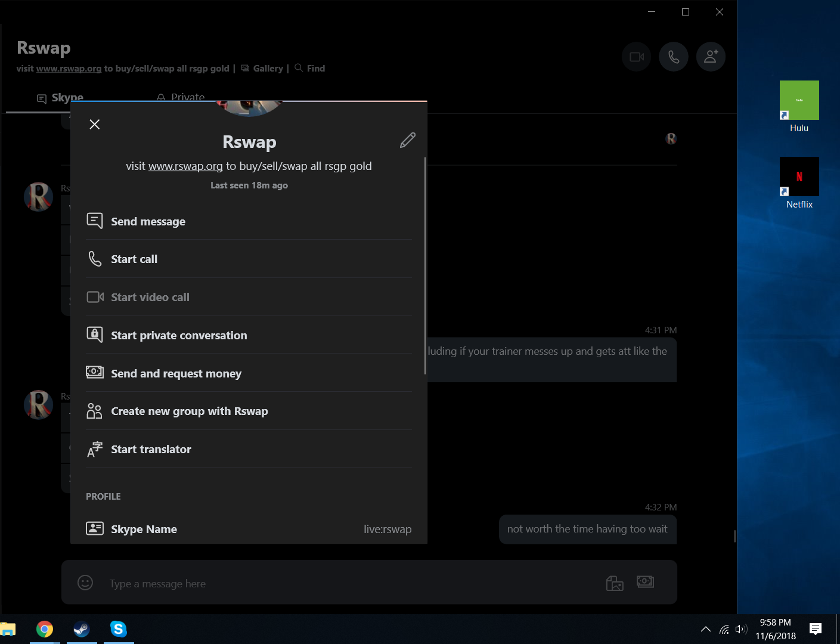Screen dimensions: 840x644
Task: Open File Explorer from the taskbar
Action: pos(8,629)
